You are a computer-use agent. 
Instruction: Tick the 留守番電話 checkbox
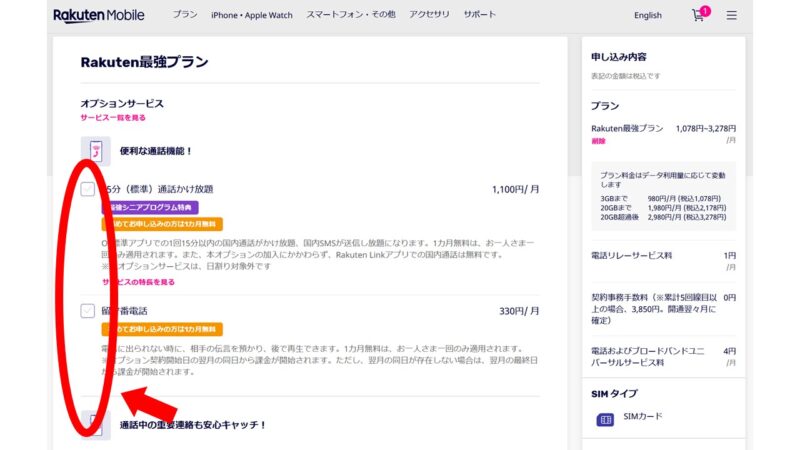pyautogui.click(x=88, y=311)
